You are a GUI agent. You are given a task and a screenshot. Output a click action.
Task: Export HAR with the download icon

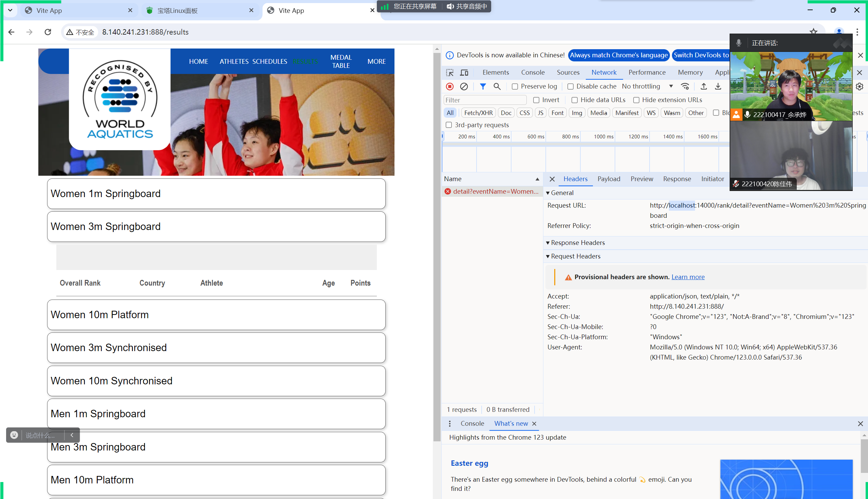pyautogui.click(x=718, y=87)
